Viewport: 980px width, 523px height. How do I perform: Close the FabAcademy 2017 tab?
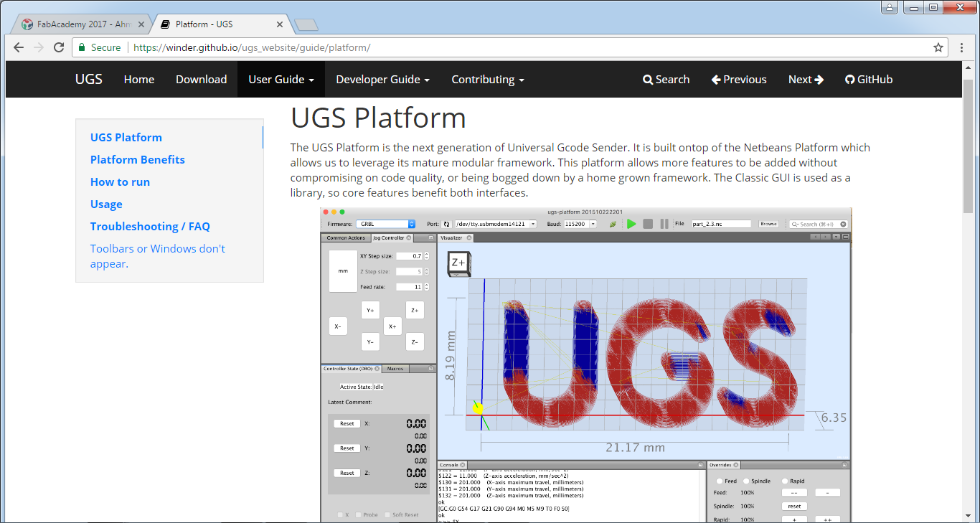(141, 24)
